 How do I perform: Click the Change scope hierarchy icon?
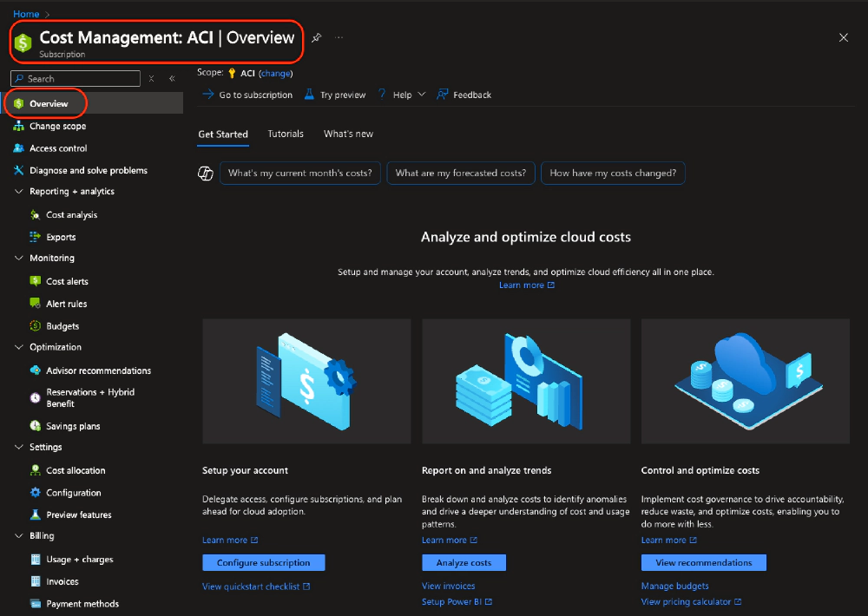[19, 126]
